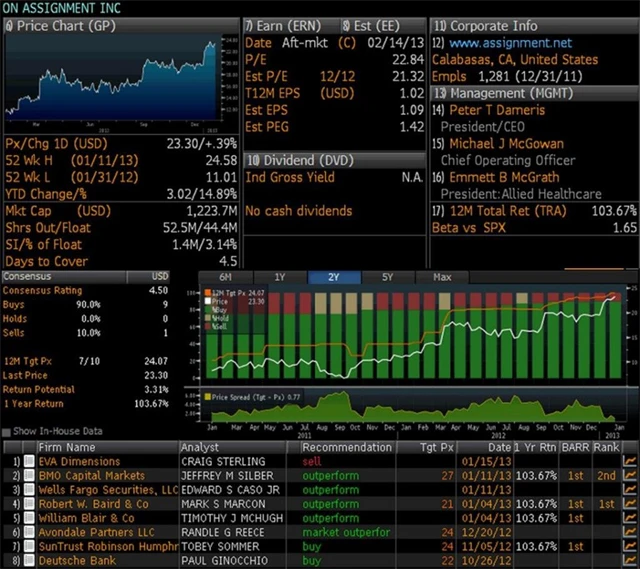Switch chart range to 6M tab

(x=225, y=277)
